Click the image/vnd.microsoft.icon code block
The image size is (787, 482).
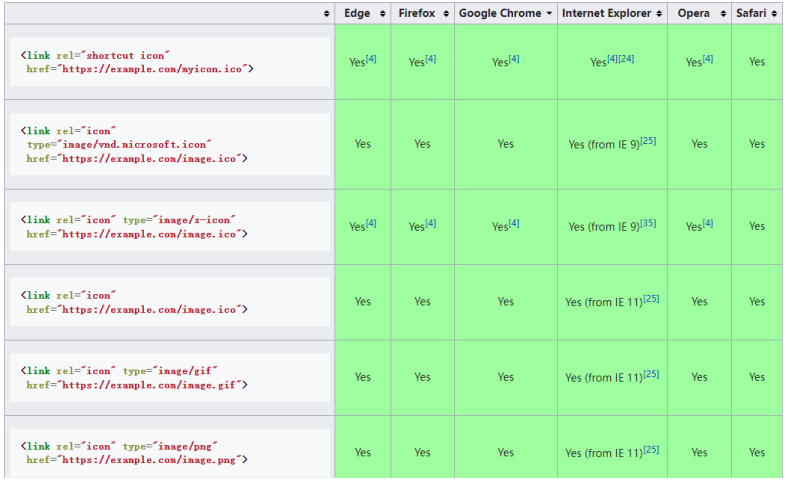pos(170,145)
